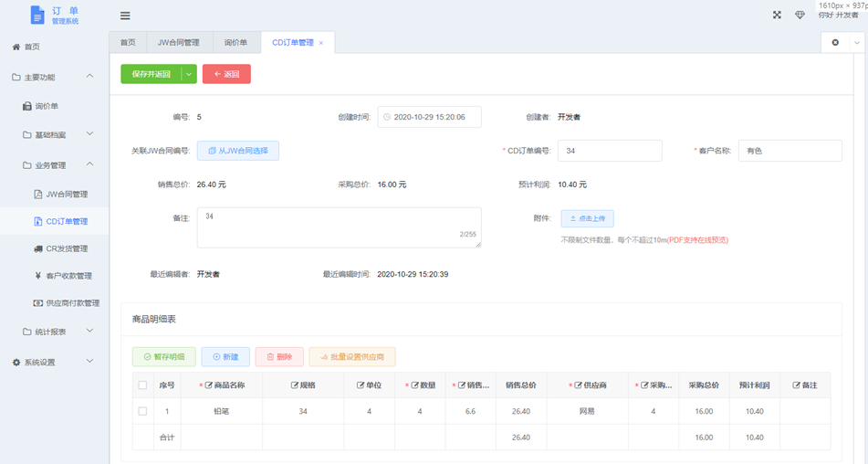Click edit icon on 销售 price column header

point(462,385)
